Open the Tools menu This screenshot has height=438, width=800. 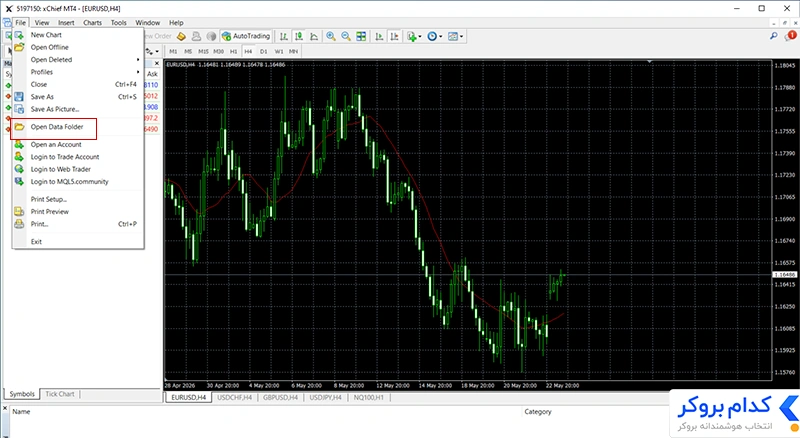coord(118,22)
